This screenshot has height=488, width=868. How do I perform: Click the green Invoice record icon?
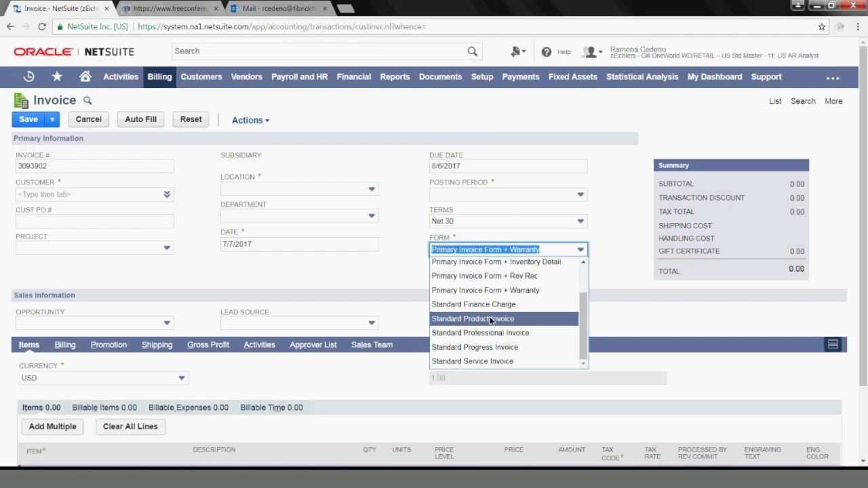point(21,101)
